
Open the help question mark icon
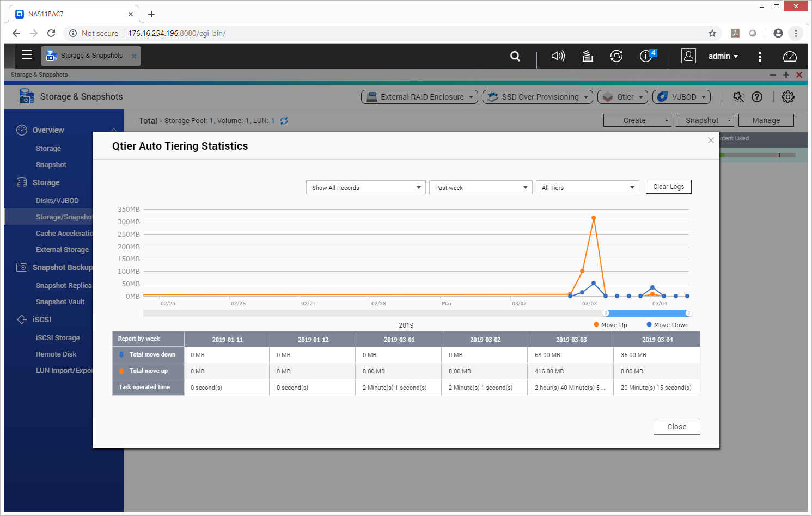757,97
